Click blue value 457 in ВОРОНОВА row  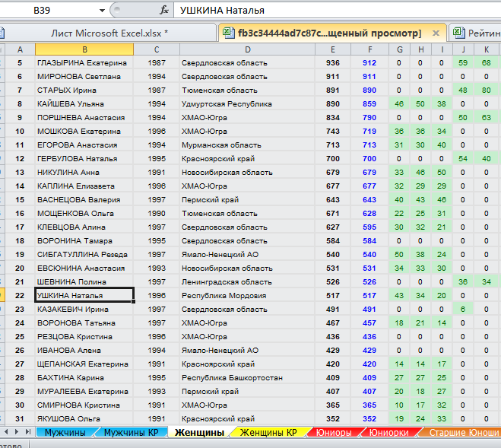point(369,323)
